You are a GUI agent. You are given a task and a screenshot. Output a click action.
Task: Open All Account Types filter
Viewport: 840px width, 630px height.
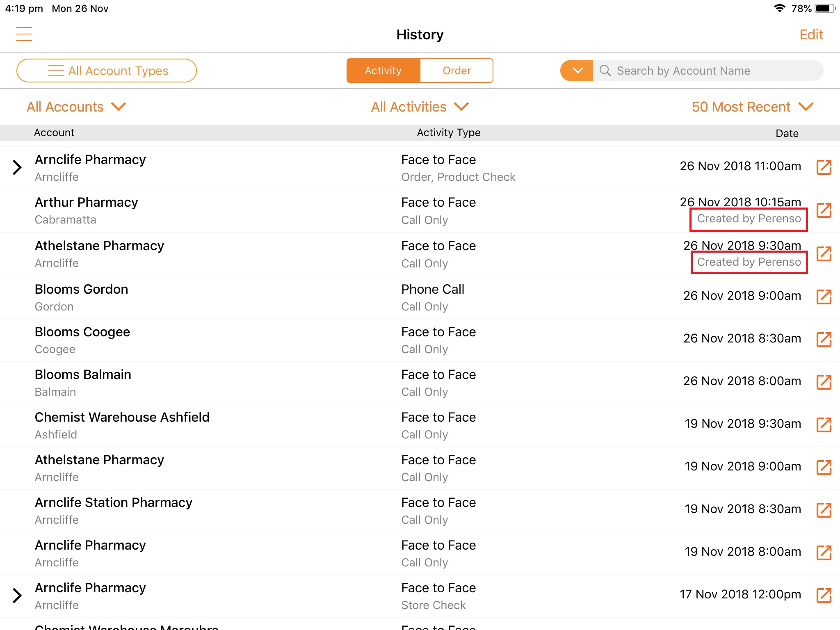click(x=107, y=71)
